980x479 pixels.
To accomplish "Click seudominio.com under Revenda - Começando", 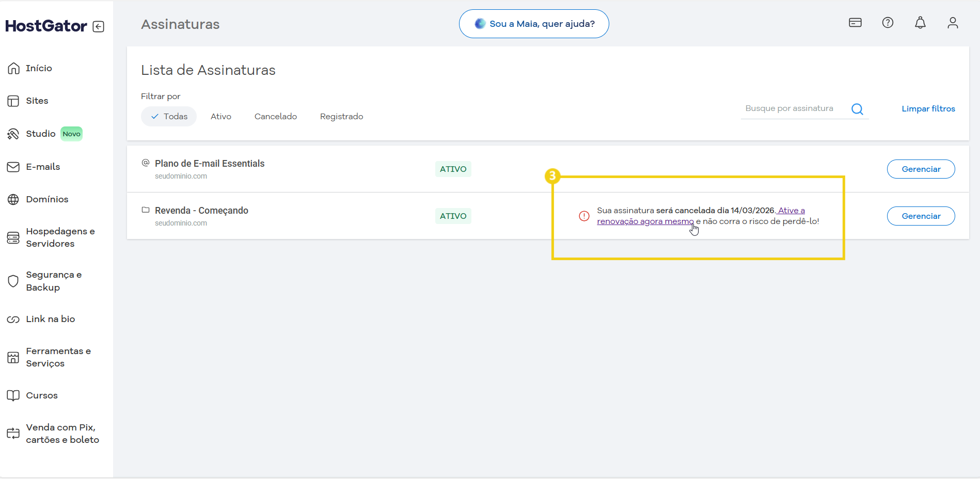I will [x=181, y=223].
